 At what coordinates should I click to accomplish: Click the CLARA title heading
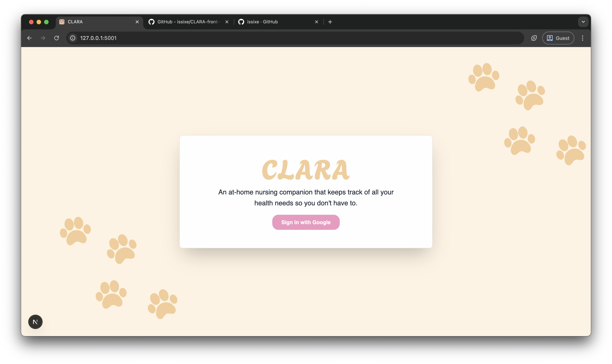click(306, 170)
